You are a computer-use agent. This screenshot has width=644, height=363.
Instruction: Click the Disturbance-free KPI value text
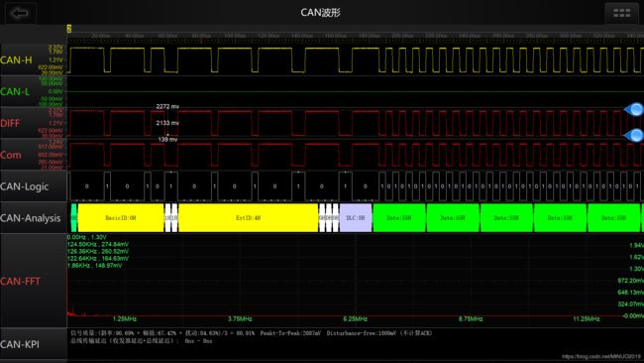tap(361, 333)
